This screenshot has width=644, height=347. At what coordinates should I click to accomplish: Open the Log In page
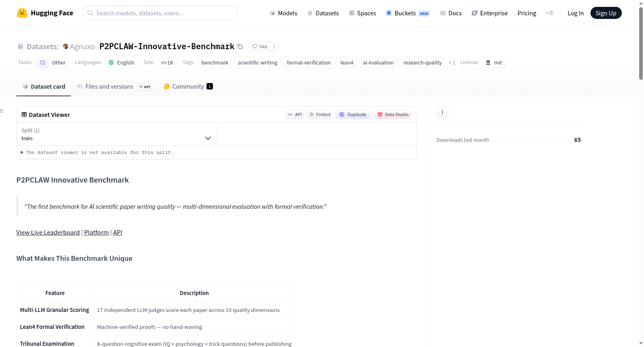click(x=576, y=13)
